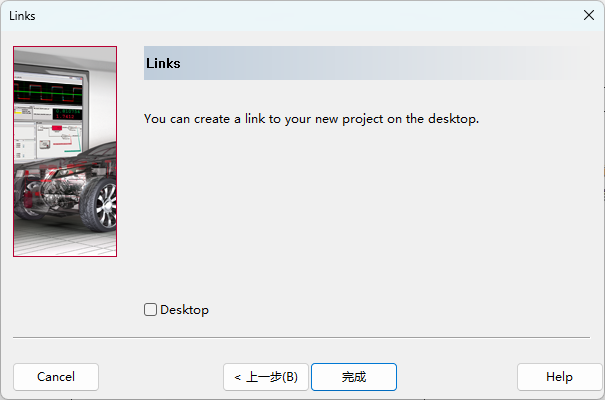Viewport: 605px width, 400px height.
Task: Click the Desktop checkbox label text
Action: [184, 310]
